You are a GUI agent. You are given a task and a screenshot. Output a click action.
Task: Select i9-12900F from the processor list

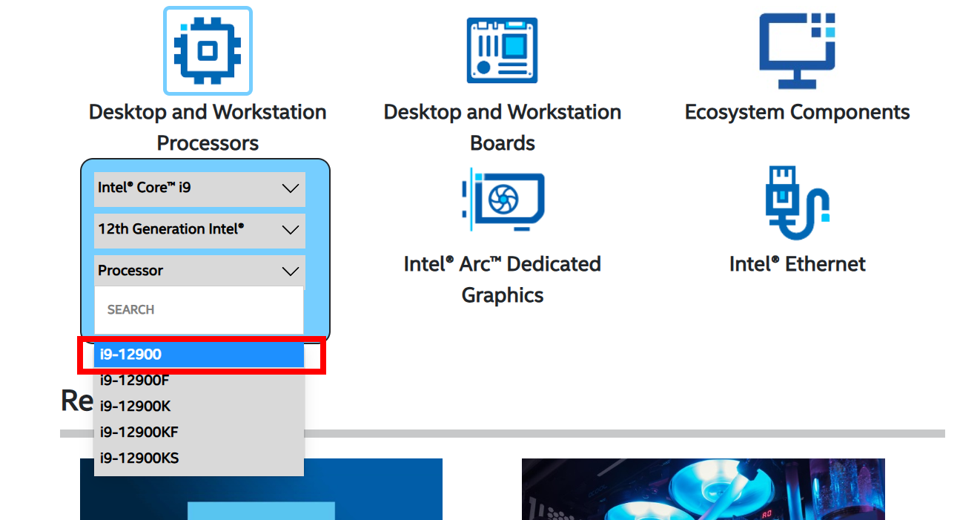tap(199, 381)
